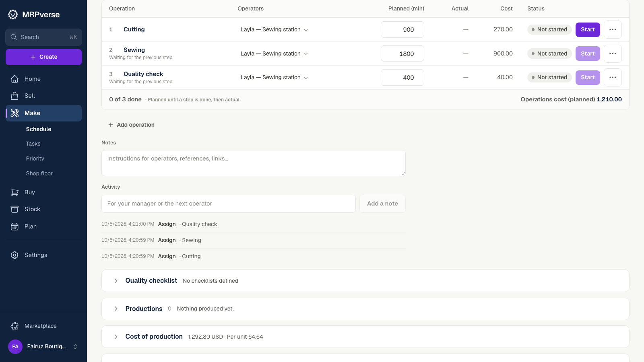The height and width of the screenshot is (362, 644).
Task: Expand the Quality checklist section
Action: click(116, 281)
